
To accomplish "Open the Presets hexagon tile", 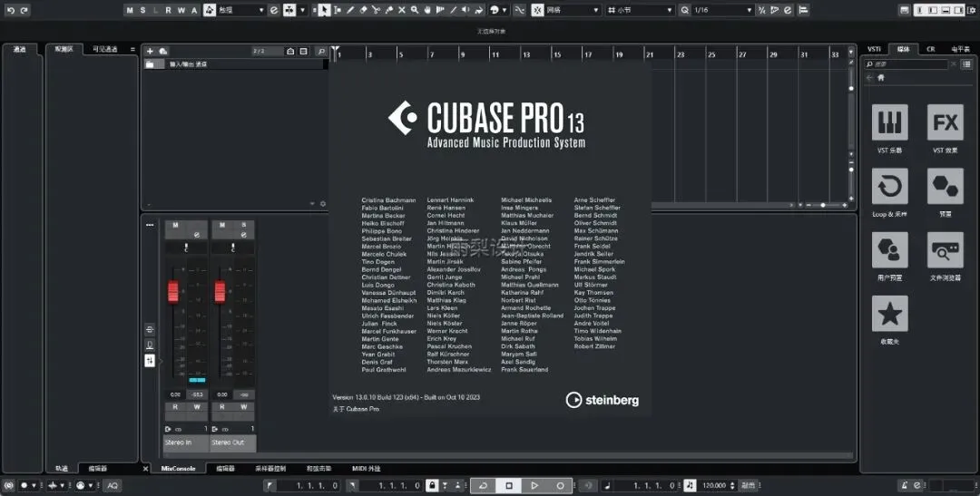I will pos(945,186).
